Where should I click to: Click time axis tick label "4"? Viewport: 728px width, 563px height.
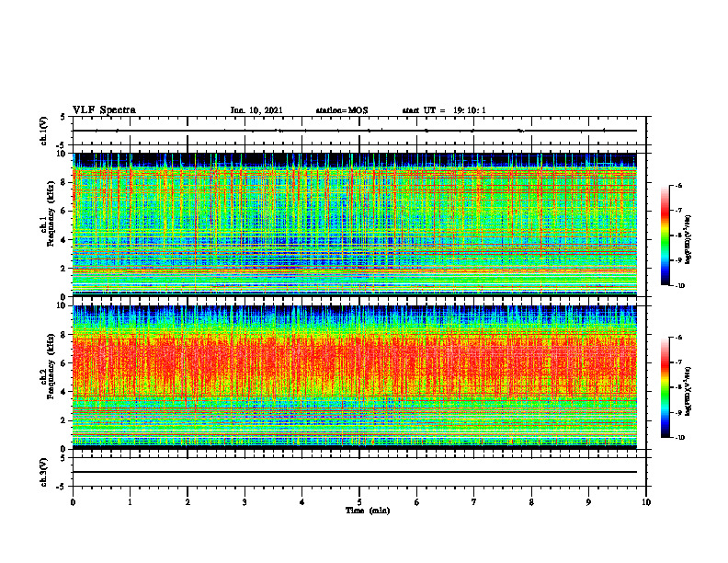[x=302, y=502]
